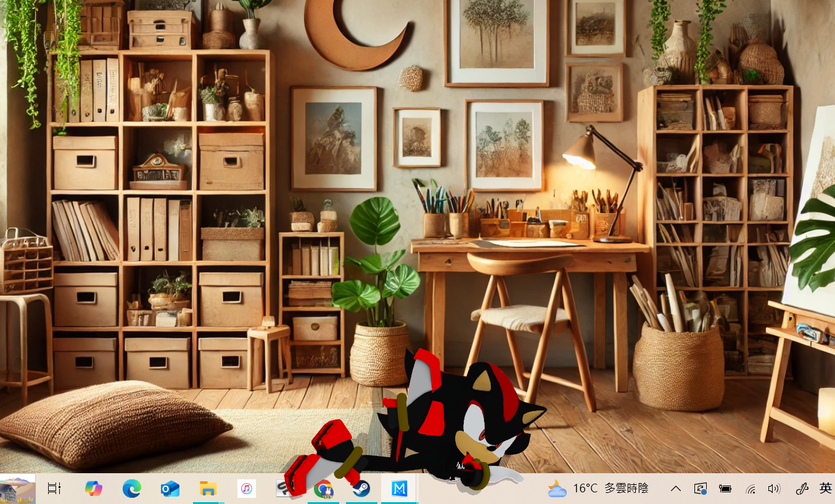Open the pen menu tray icon
835x504 pixels.
click(802, 489)
